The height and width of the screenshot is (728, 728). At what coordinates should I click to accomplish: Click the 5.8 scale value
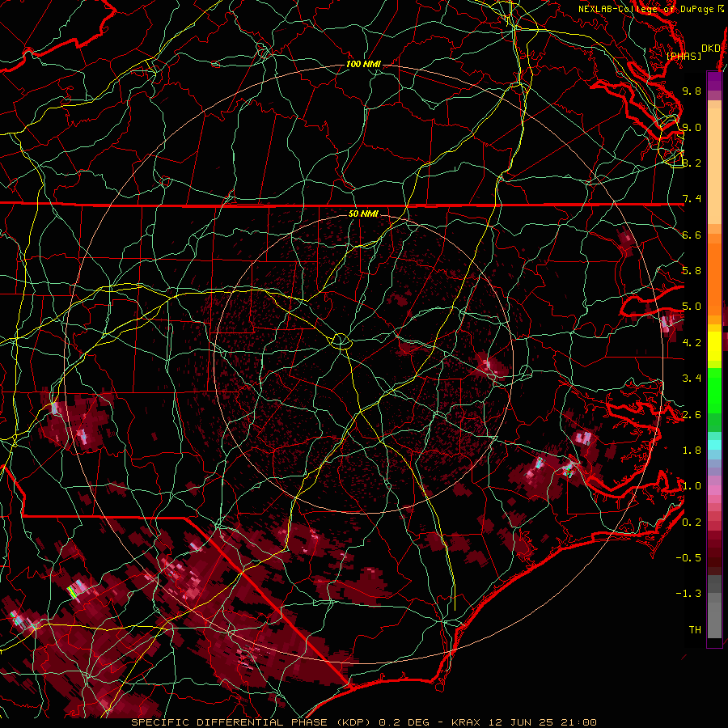click(692, 271)
